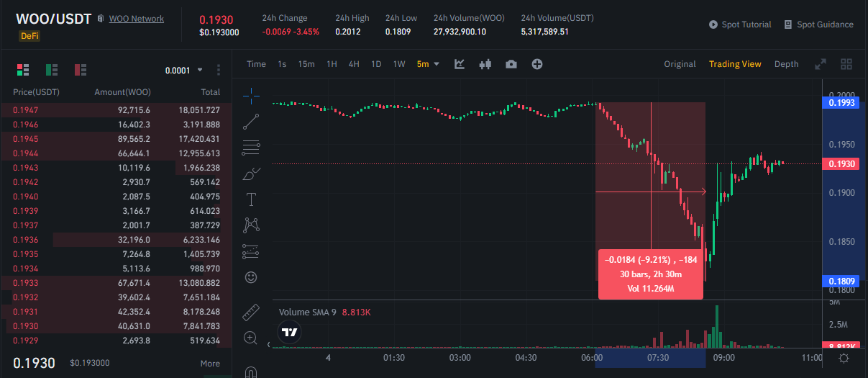
Task: Select the 0.1946 ask price row
Action: pyautogui.click(x=116, y=125)
